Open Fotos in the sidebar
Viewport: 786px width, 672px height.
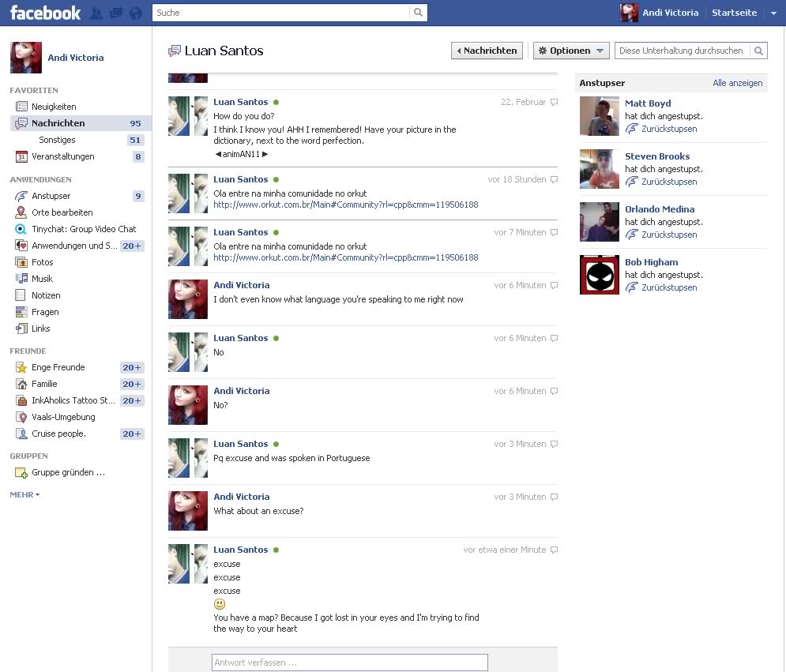pyautogui.click(x=42, y=262)
